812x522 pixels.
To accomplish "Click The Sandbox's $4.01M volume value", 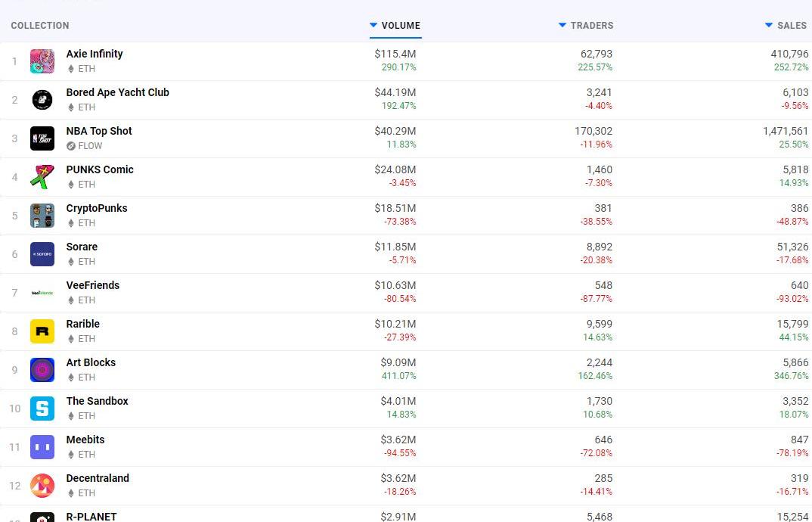I will [398, 401].
